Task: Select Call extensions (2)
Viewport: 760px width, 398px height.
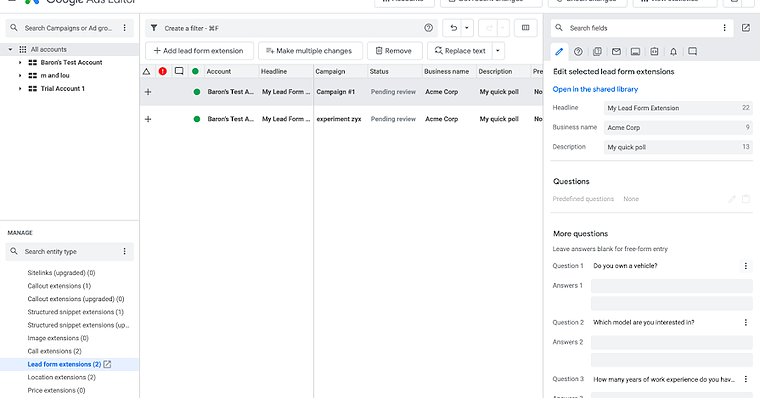Action: [x=54, y=351]
